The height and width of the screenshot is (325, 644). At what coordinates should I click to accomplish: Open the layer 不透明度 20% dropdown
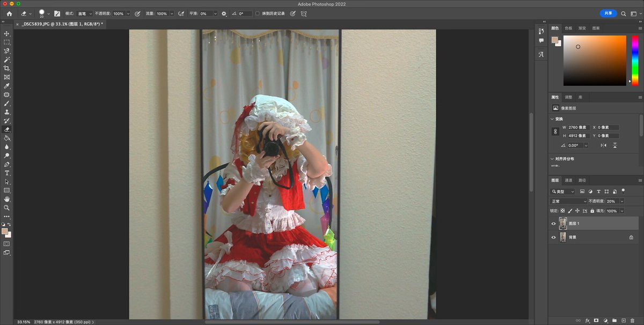click(x=622, y=201)
